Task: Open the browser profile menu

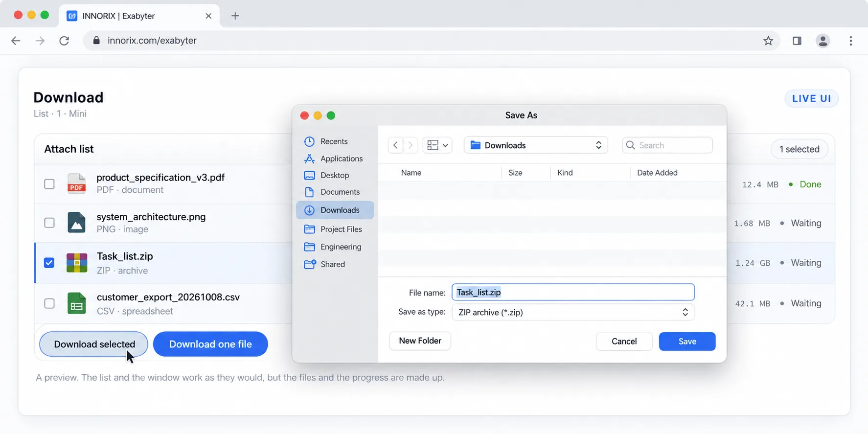Action: [823, 41]
